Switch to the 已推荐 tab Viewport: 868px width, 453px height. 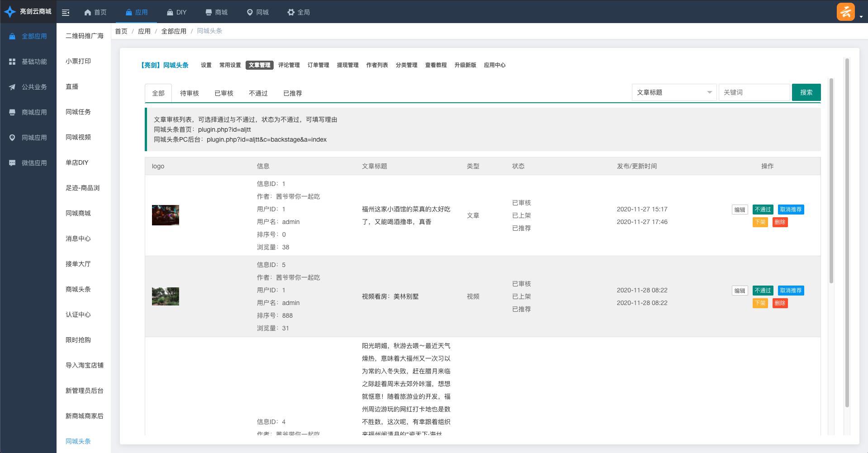292,93
